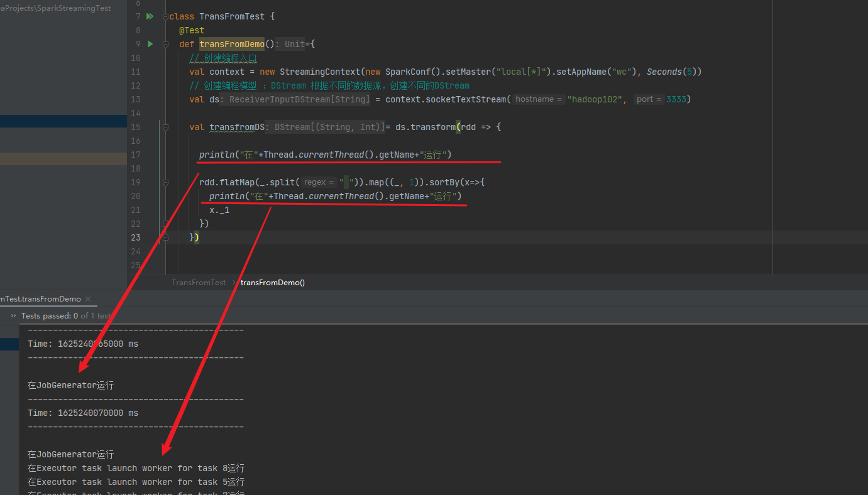Click the transfromDS variable name

point(237,127)
